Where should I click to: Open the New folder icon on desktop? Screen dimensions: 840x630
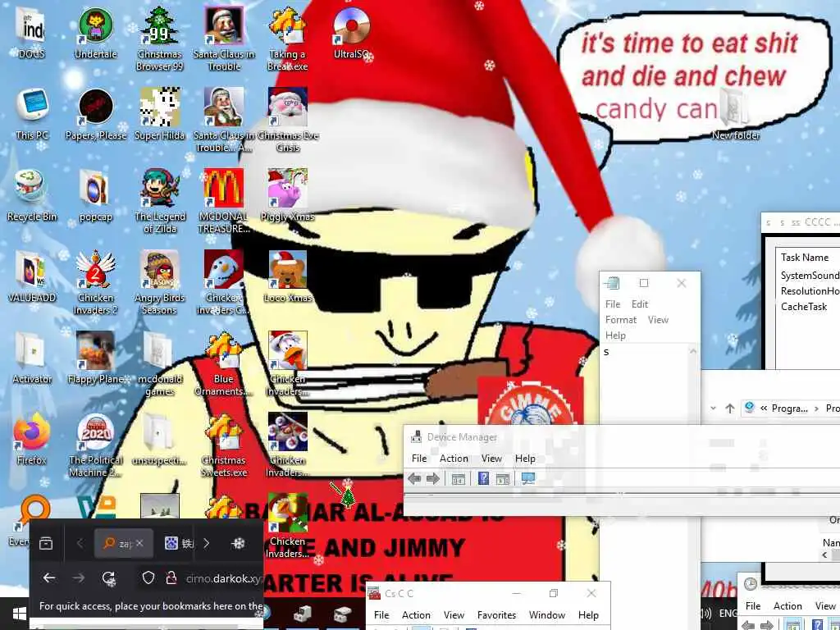[736, 115]
